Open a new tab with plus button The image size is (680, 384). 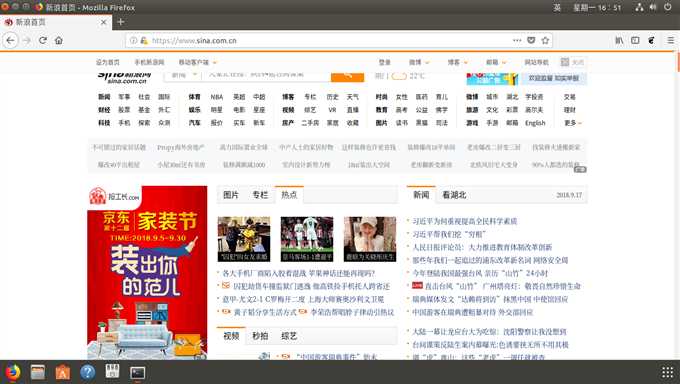click(x=121, y=22)
